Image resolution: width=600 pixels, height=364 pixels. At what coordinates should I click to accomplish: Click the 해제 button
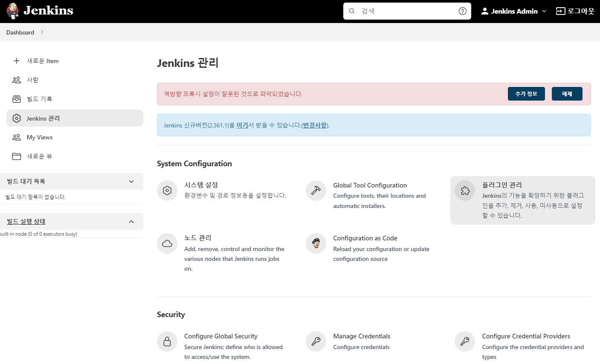click(x=567, y=94)
